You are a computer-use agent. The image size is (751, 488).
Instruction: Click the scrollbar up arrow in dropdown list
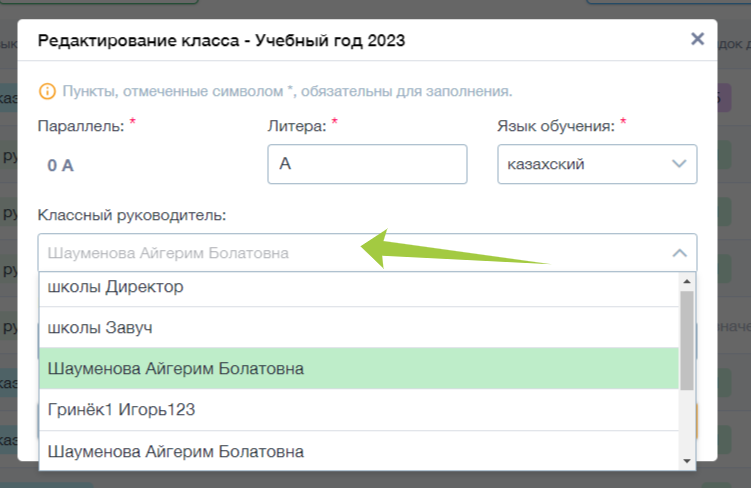pyautogui.click(x=687, y=281)
